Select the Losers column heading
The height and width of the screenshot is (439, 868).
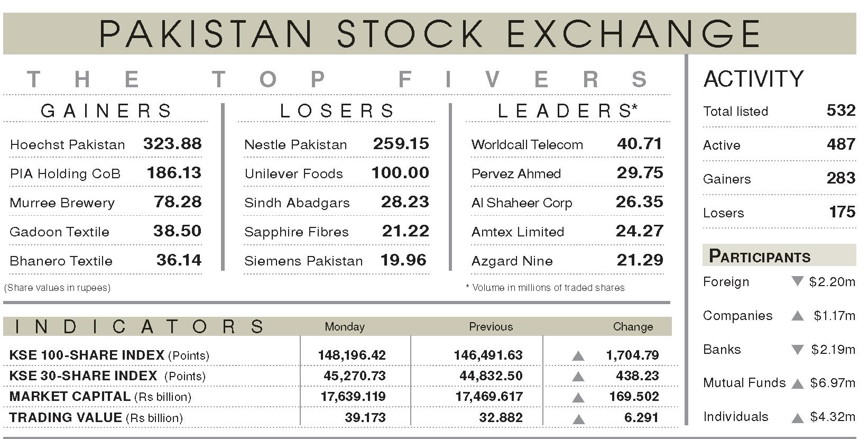coord(337,111)
